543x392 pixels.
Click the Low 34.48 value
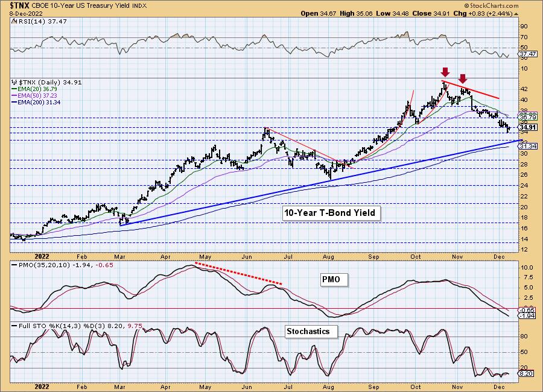tap(392, 13)
